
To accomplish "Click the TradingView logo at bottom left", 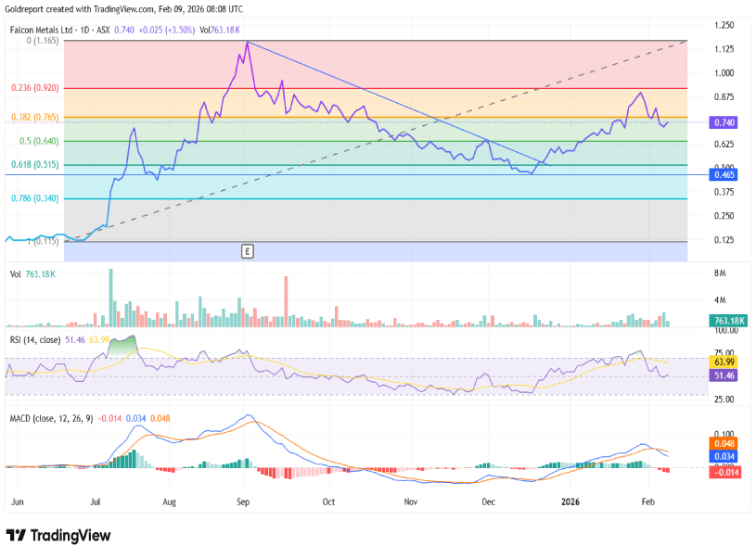I will (58, 535).
